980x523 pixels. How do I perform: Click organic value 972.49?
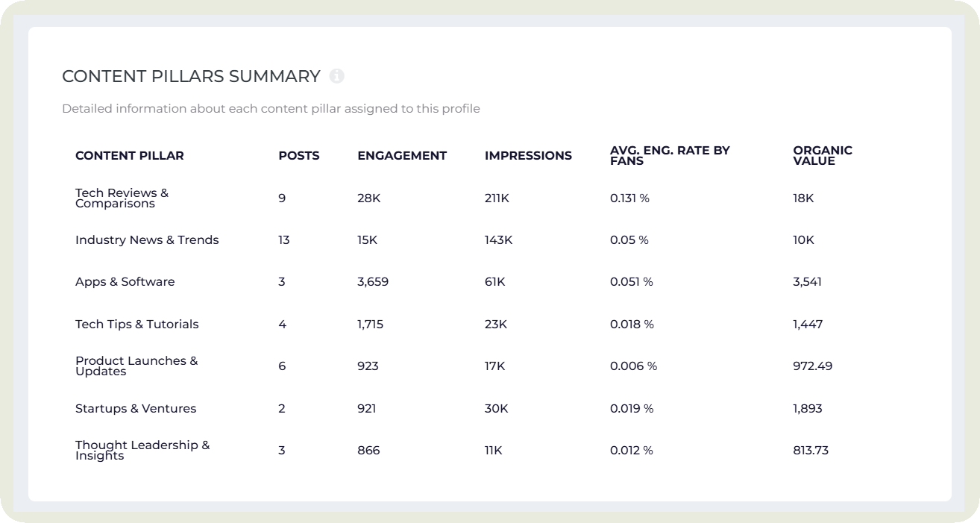point(812,366)
